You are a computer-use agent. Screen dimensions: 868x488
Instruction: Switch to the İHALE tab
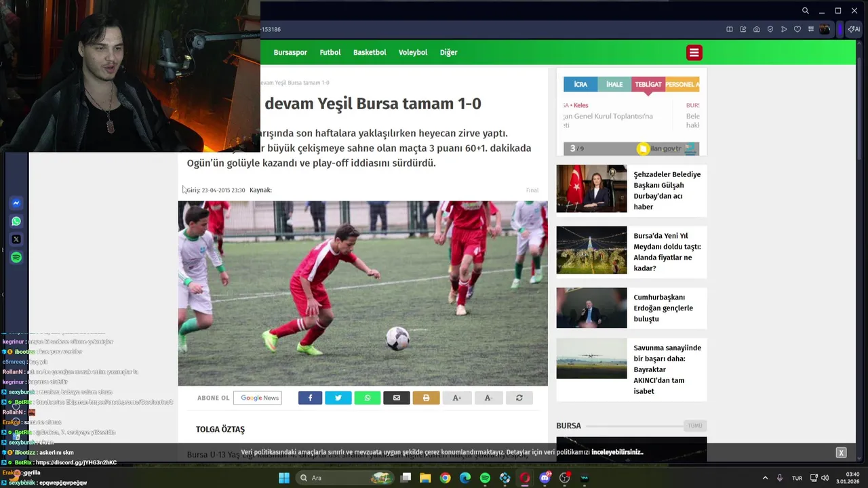click(x=614, y=84)
